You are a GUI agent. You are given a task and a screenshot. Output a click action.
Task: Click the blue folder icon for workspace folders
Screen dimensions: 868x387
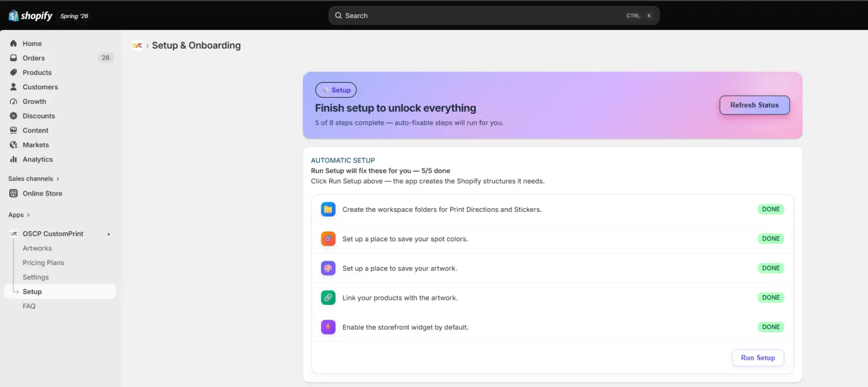click(x=328, y=209)
